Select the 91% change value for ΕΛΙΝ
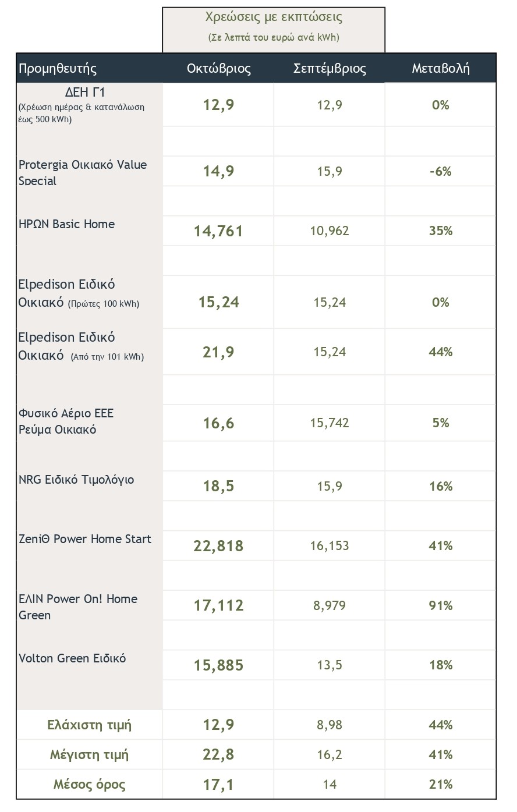Screen dimensions: 517x812 (x=441, y=605)
